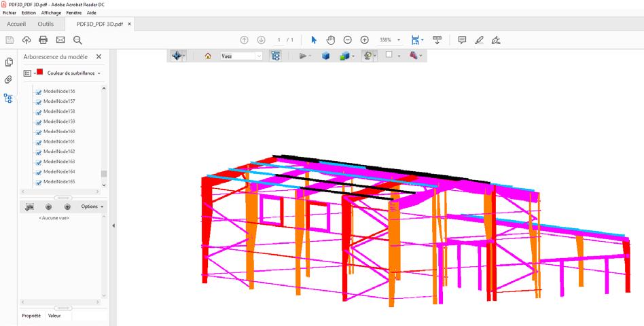Screen dimensions: 644x326
Task: Click the blue cube projection icon
Action: pyautogui.click(x=325, y=56)
